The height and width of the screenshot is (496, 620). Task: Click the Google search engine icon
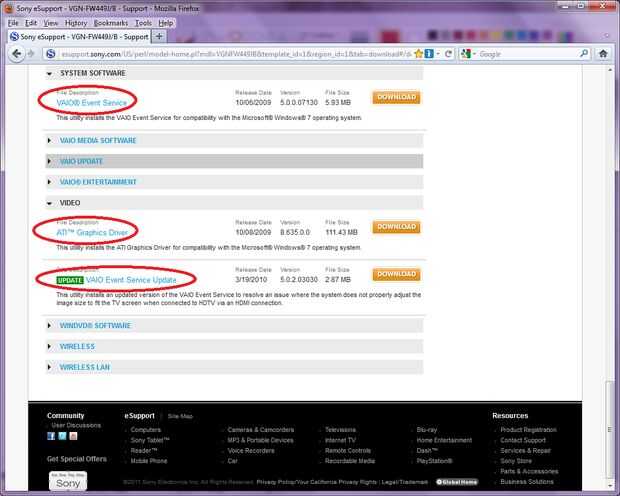466,54
